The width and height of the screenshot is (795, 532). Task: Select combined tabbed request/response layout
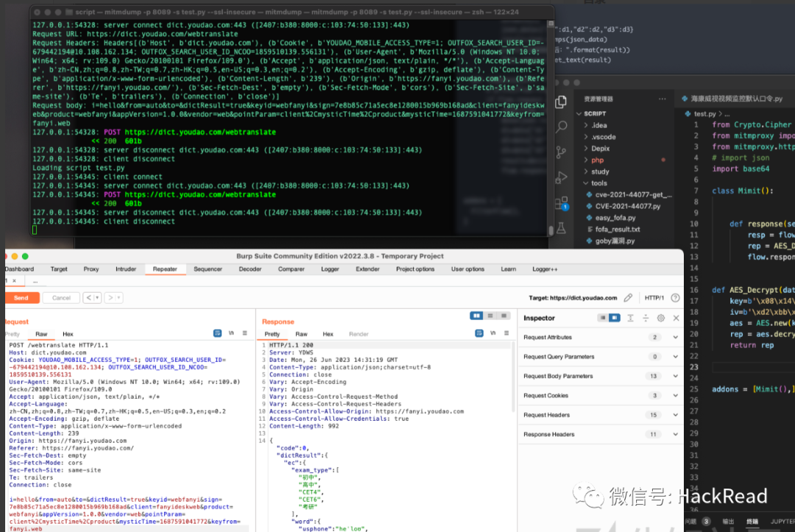[x=504, y=316]
